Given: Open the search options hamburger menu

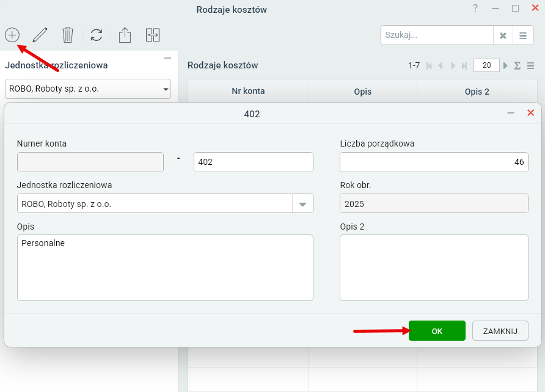Looking at the screenshot, I should 523,35.
